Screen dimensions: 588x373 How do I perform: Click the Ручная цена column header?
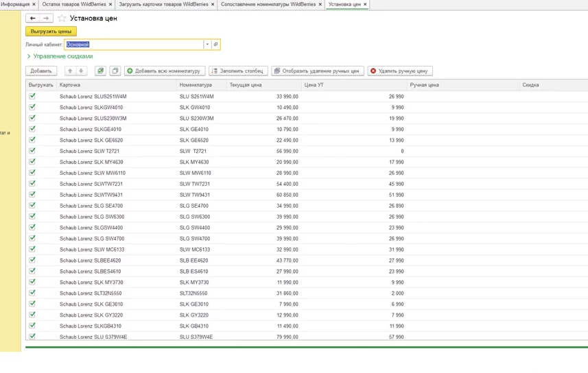click(463, 85)
